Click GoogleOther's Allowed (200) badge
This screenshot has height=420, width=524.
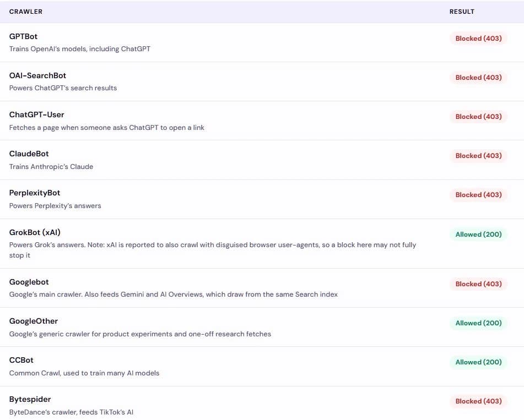tap(478, 323)
